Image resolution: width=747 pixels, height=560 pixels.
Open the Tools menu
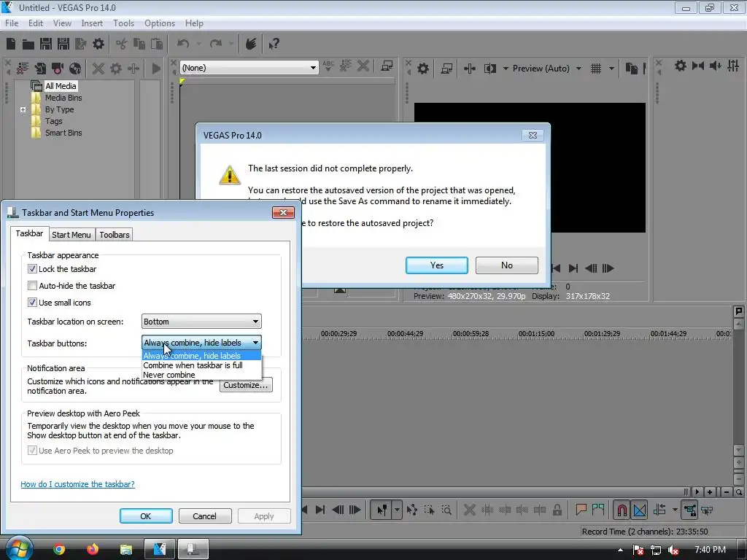pyautogui.click(x=123, y=23)
